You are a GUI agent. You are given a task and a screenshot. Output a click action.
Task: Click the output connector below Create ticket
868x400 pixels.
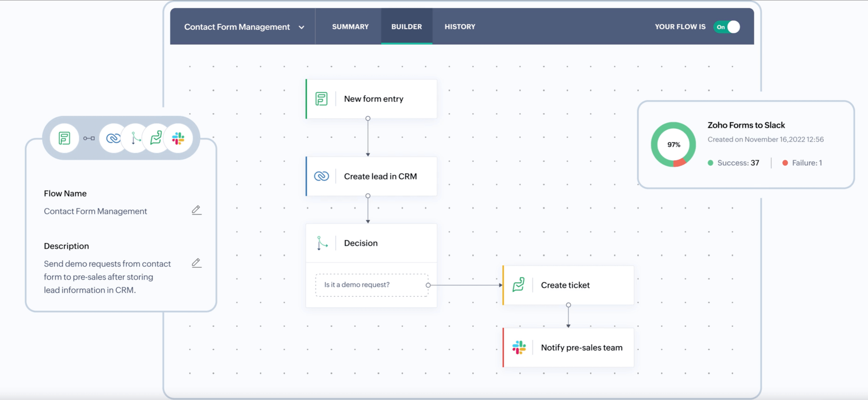click(569, 305)
